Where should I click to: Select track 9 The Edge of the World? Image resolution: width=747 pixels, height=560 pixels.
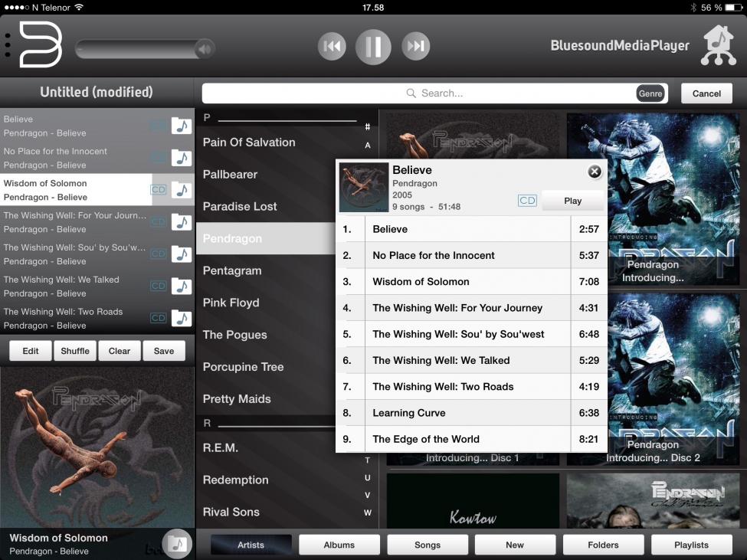pyautogui.click(x=472, y=438)
